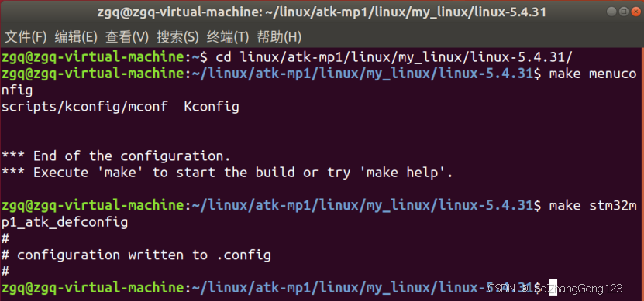
Task: Click the "Execute 'make' to start the build" line
Action: 227,173
